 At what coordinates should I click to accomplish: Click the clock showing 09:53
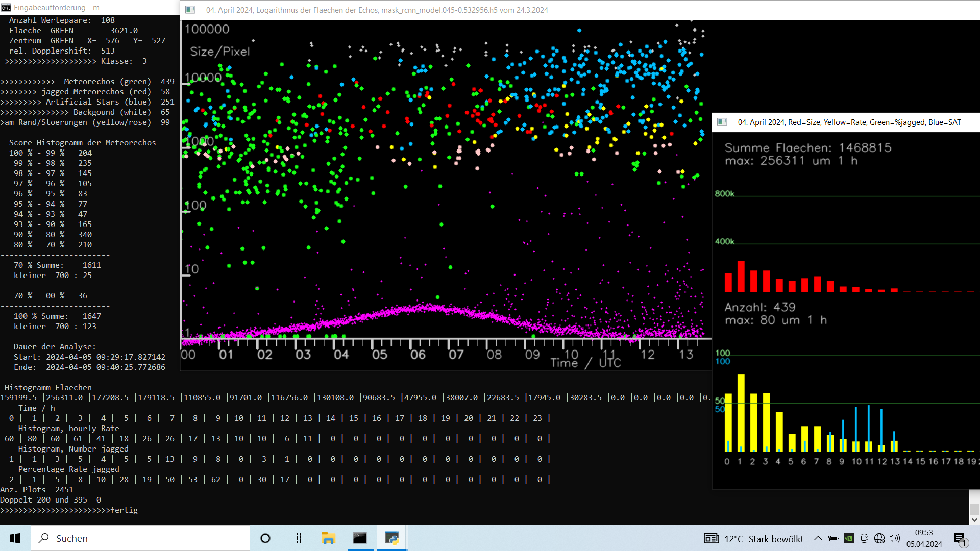[924, 538]
